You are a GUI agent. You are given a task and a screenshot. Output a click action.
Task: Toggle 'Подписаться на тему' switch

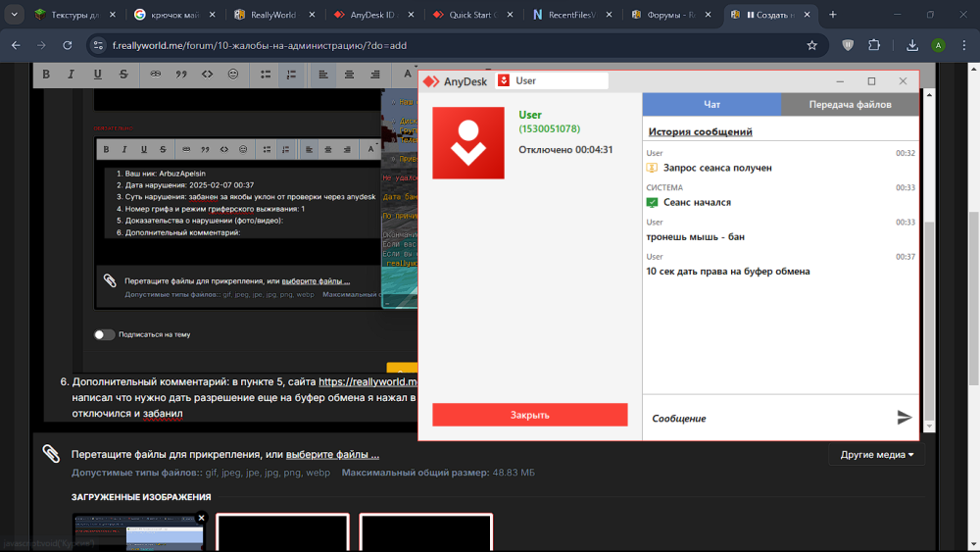(105, 334)
